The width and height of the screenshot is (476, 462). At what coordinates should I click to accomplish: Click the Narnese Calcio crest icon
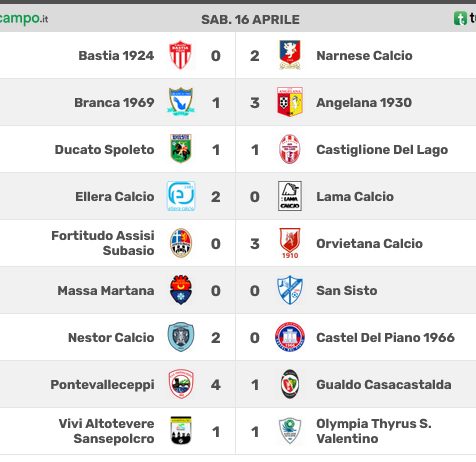point(290,55)
